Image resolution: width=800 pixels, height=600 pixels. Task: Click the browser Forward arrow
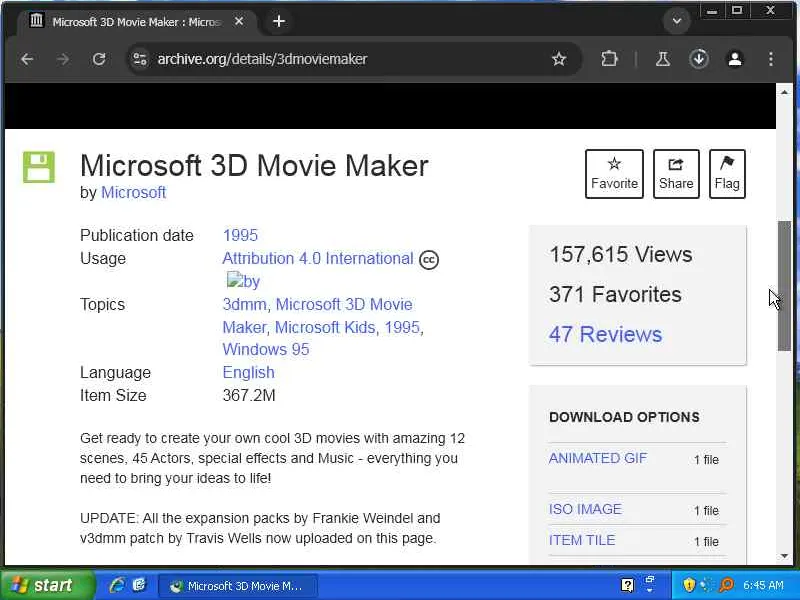tap(63, 59)
